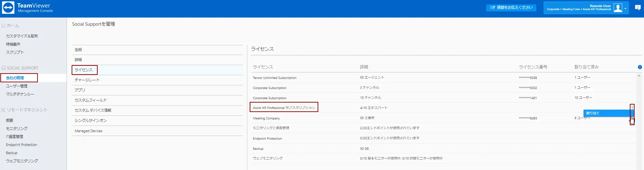The height and width of the screenshot is (170, 644).
Task: Open 概要 under remote management
Action: (9, 120)
